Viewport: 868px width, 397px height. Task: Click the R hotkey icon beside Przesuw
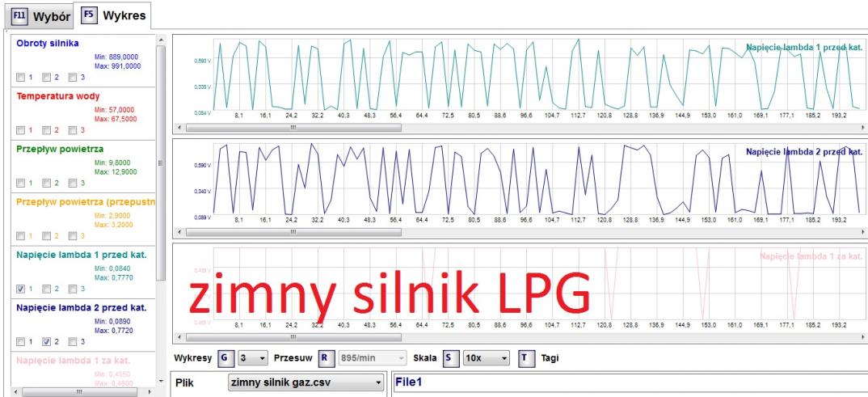(x=325, y=357)
